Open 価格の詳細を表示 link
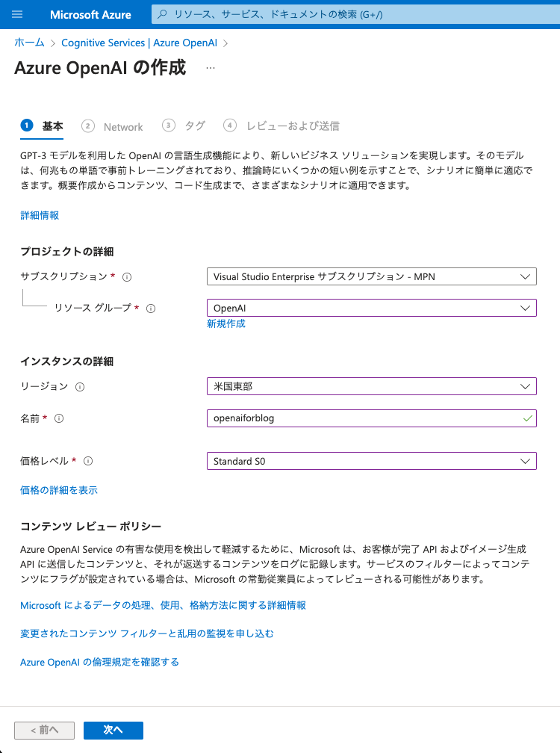This screenshot has height=753, width=560. click(x=58, y=489)
